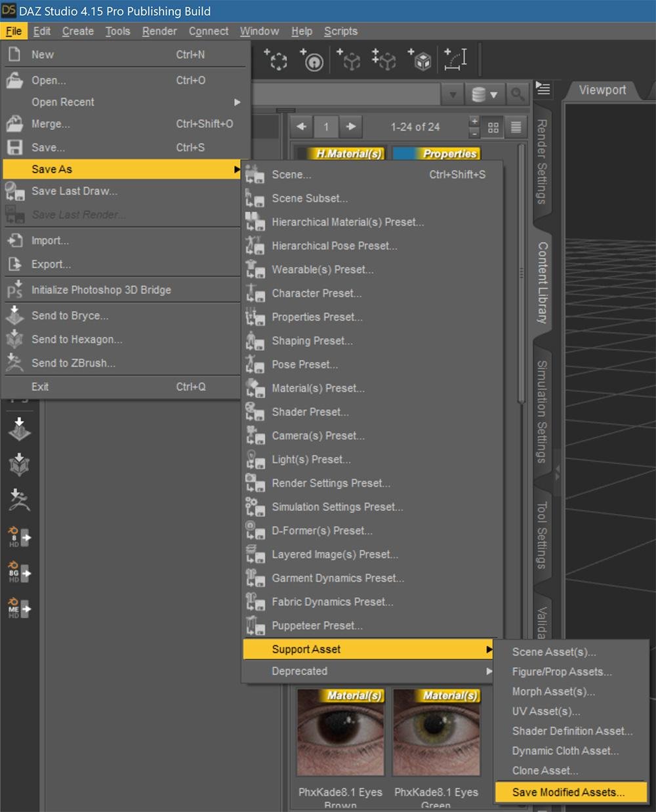Viewport: 656px width, 812px height.
Task: Choose Save Modified Assets... entry
Action: [571, 792]
